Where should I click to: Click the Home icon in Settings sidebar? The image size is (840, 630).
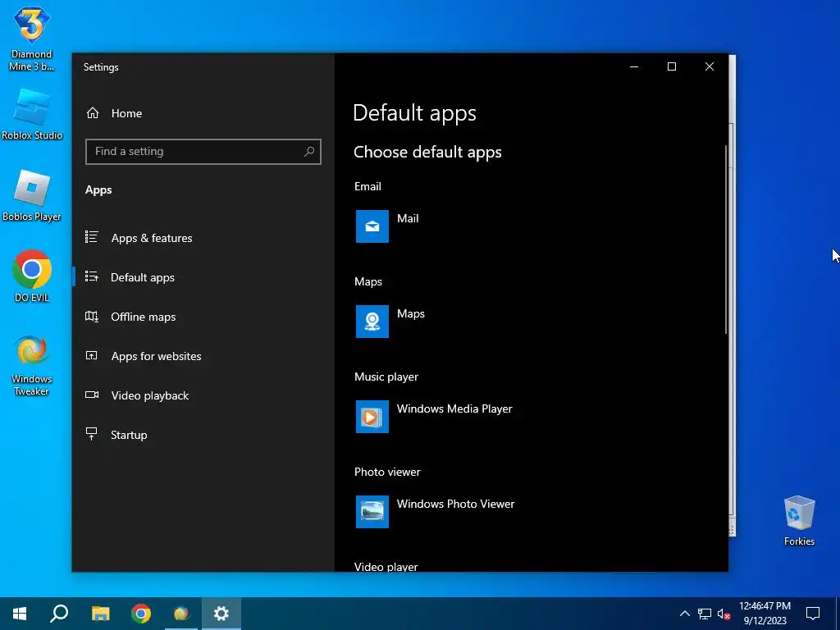click(93, 113)
